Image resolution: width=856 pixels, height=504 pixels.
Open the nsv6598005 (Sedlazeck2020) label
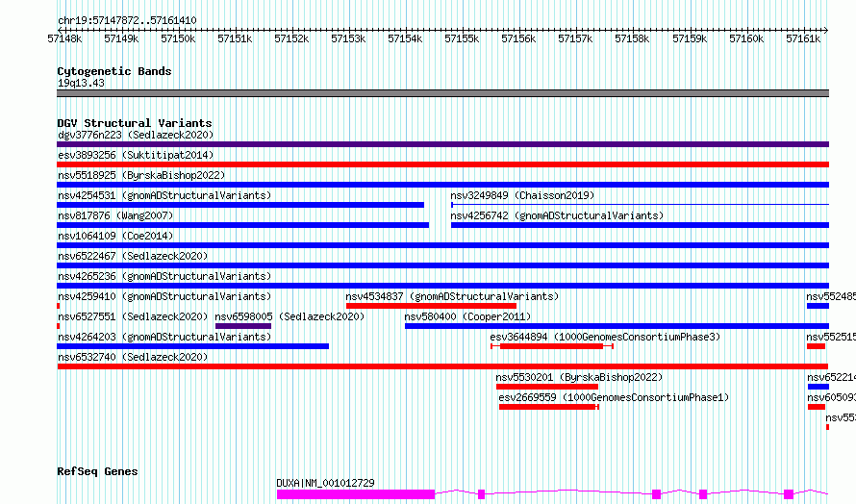coord(290,316)
